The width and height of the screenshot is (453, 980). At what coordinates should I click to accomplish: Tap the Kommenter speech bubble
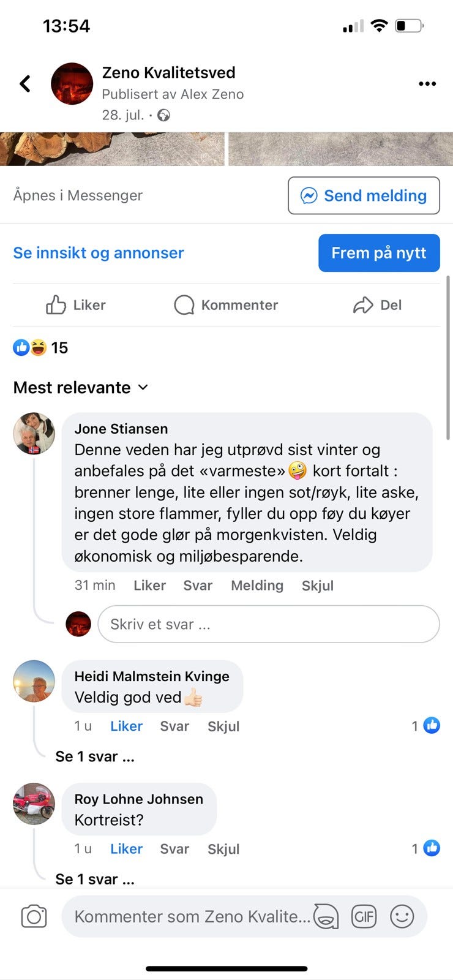(x=184, y=305)
